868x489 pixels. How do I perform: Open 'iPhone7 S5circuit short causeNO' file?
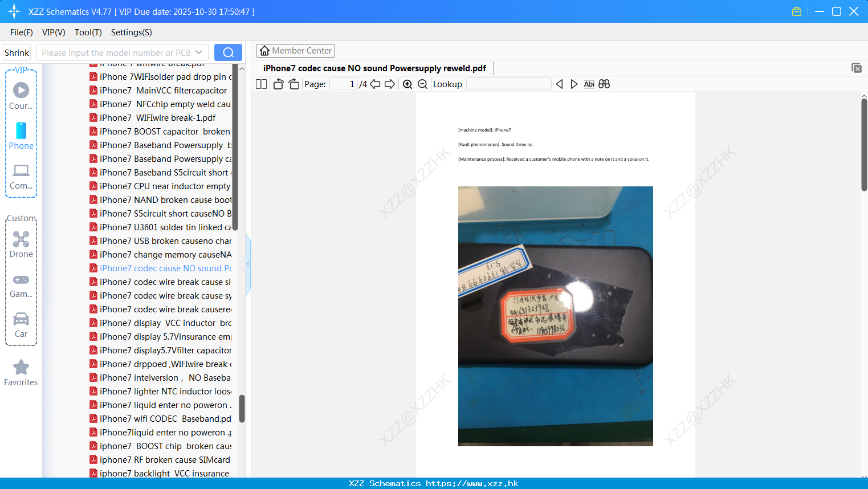coord(161,214)
